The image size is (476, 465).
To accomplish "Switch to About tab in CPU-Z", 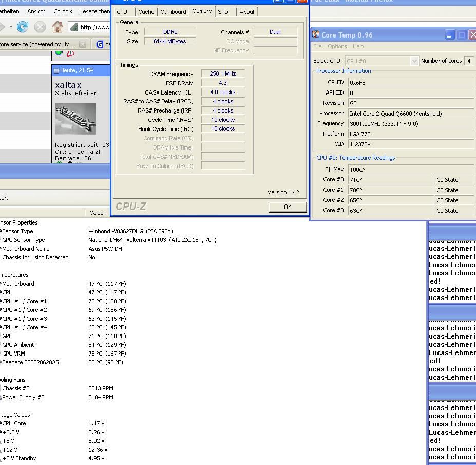I will (x=247, y=12).
